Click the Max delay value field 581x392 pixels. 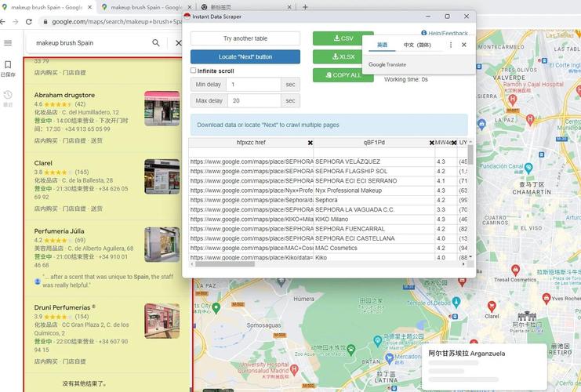(253, 100)
